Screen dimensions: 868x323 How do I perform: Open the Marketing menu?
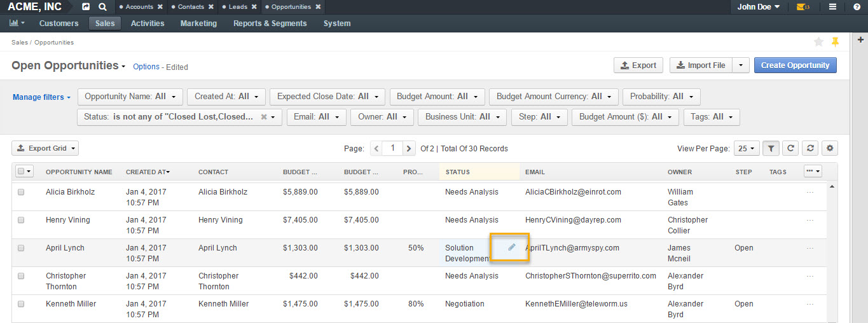(198, 24)
